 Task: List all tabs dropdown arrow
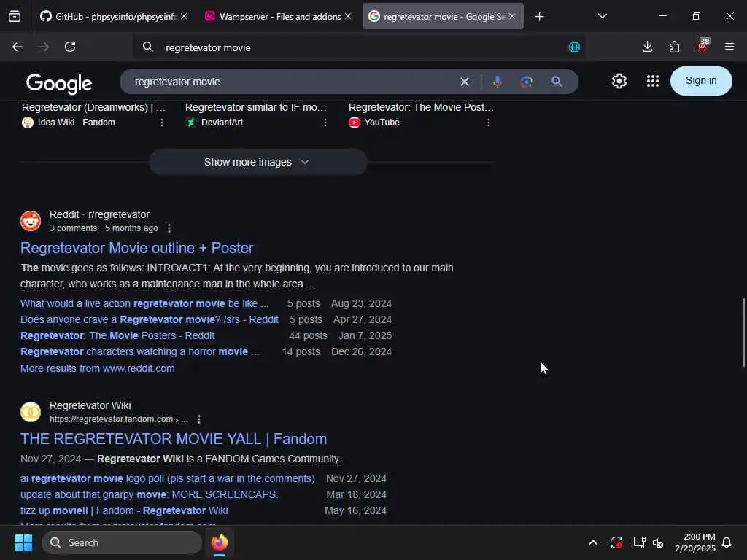[x=602, y=16]
